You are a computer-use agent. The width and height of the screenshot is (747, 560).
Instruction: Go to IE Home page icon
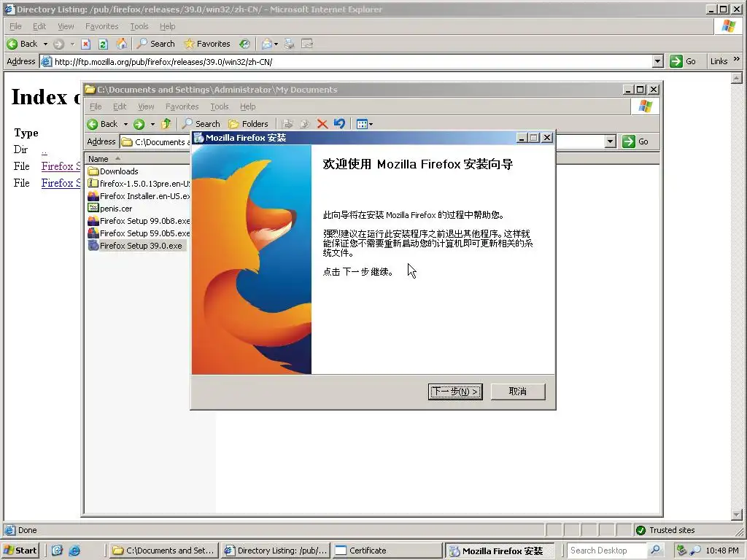(x=122, y=44)
